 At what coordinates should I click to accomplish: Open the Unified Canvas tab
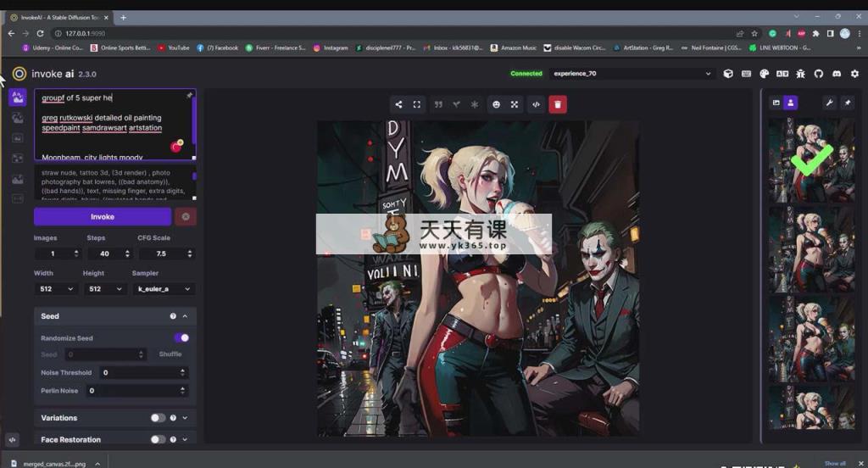tap(18, 138)
